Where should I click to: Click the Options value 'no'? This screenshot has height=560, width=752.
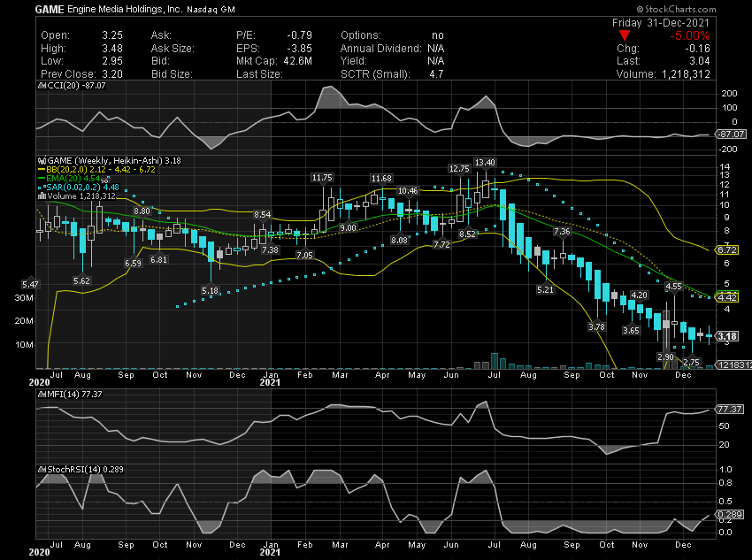(438, 35)
